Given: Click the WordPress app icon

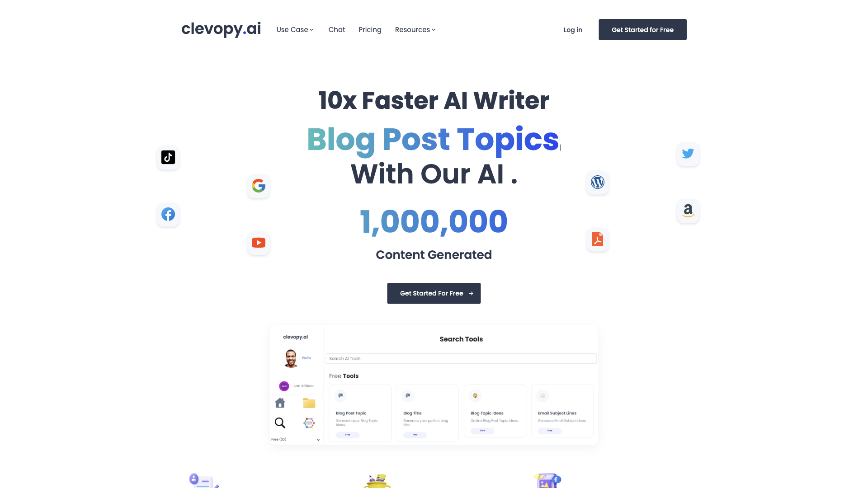Looking at the screenshot, I should [598, 182].
